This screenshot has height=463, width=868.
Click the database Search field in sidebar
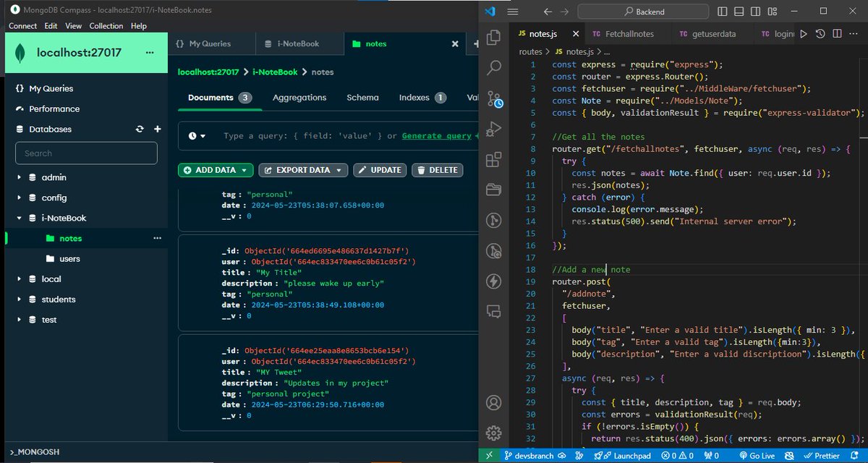click(x=86, y=153)
